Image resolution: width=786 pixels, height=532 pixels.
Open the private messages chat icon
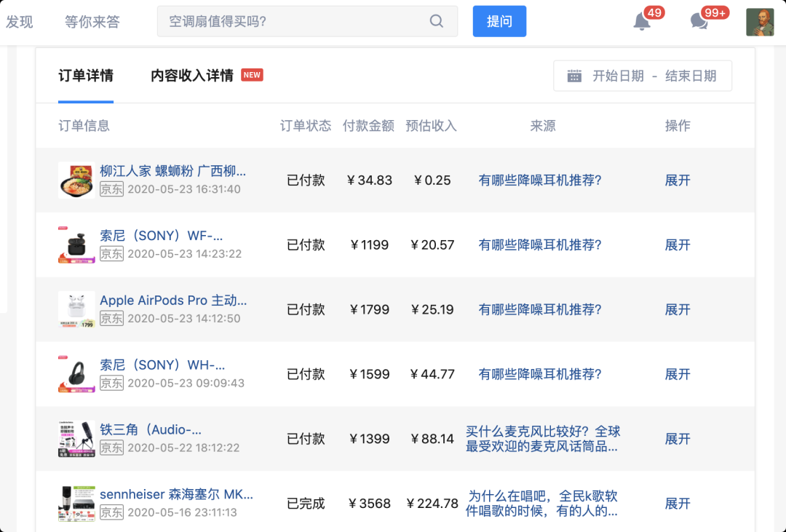coord(699,22)
